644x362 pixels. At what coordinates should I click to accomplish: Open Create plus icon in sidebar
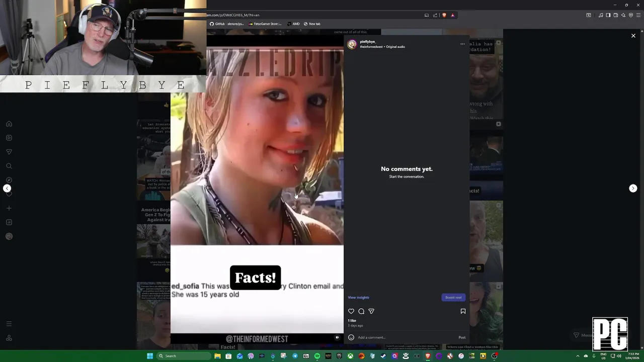point(9,208)
